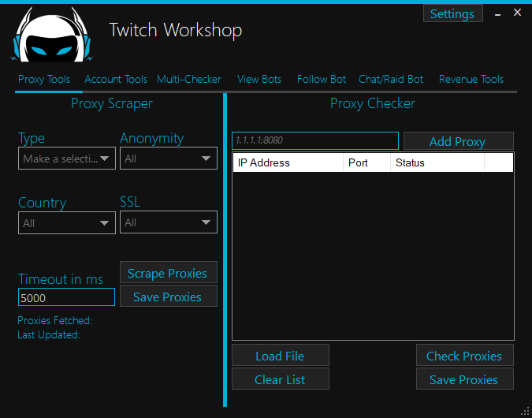This screenshot has width=532, height=418.
Task: Click the Clear List button
Action: (x=281, y=379)
